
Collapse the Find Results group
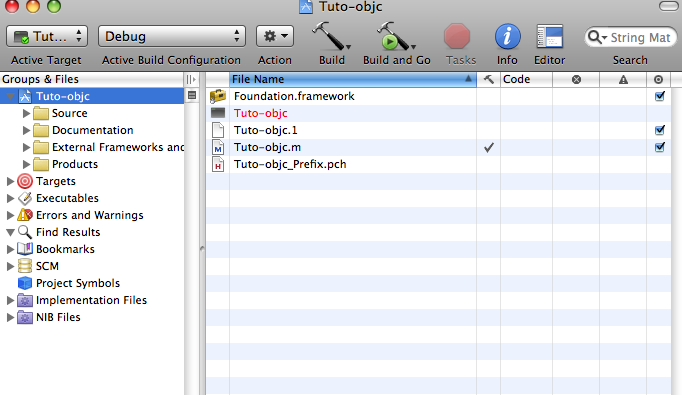tap(10, 232)
